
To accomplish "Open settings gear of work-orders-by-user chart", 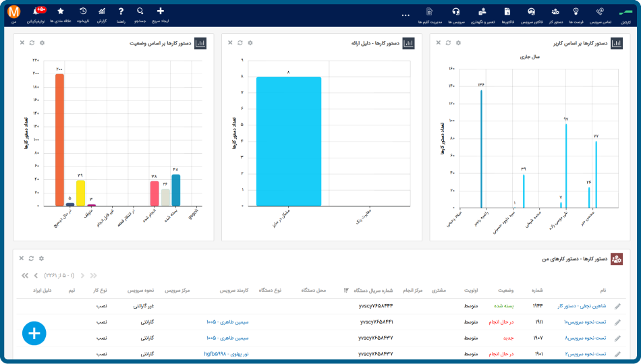I will pos(458,43).
